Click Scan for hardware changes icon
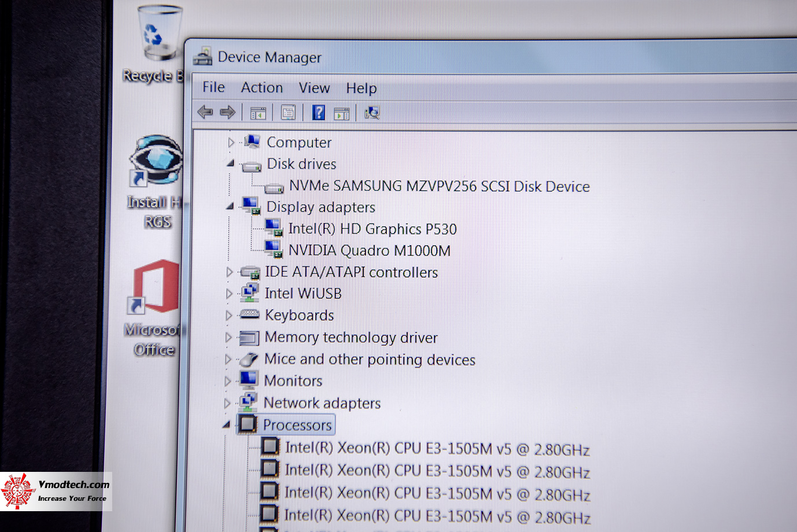Viewport: 797px width, 532px height. click(372, 113)
